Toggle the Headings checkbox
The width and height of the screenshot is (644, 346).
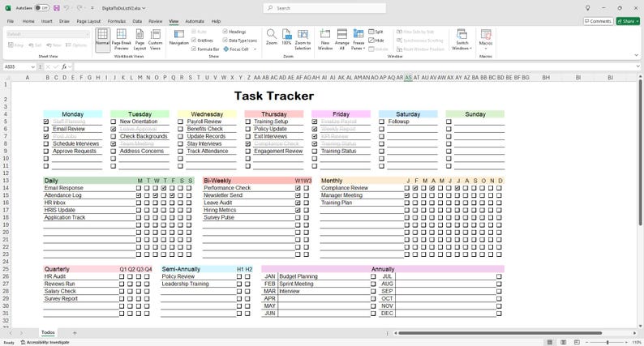225,32
